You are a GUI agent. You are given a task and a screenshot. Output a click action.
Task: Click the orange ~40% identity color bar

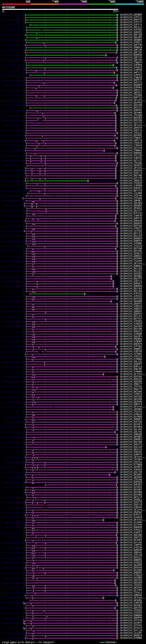point(45,4)
